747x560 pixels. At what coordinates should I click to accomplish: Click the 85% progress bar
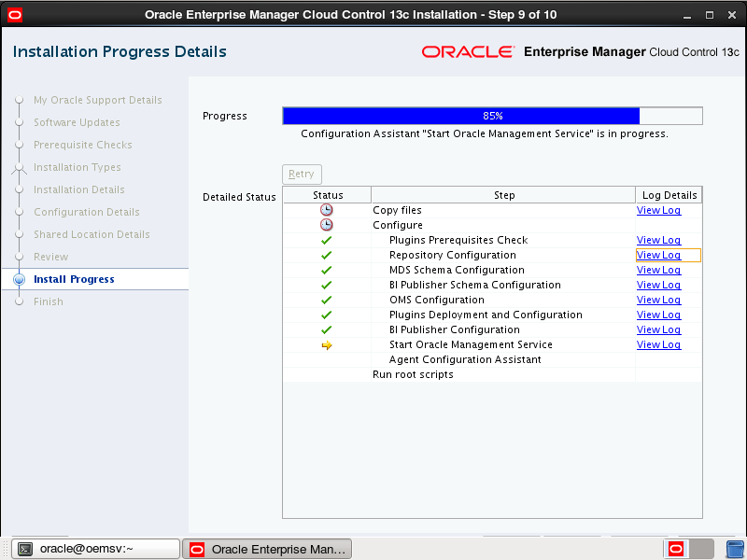pos(492,116)
